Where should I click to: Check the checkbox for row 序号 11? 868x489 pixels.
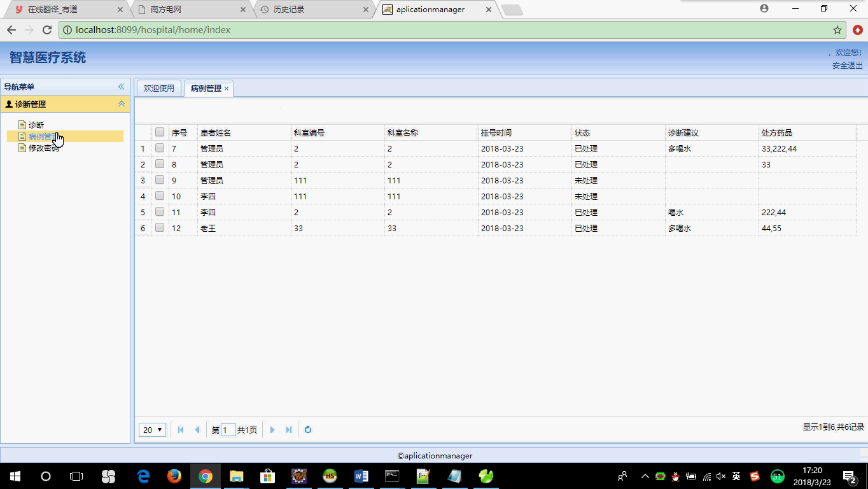(160, 212)
